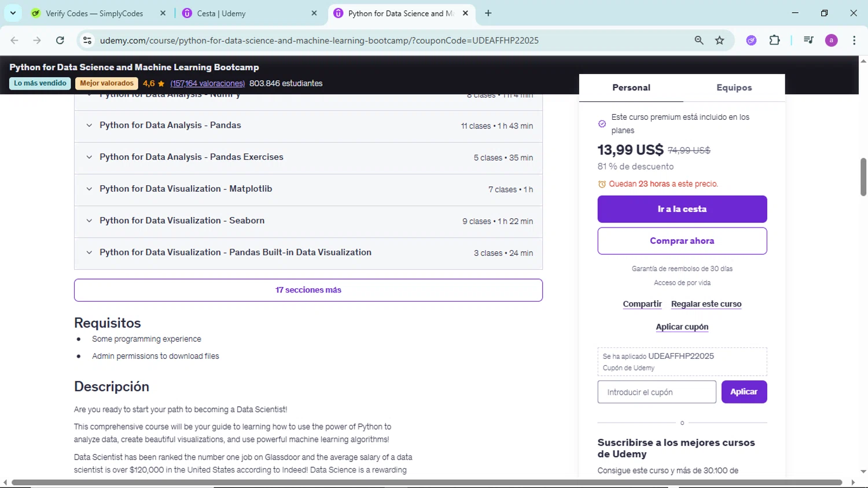
Task: View site information icon in address bar
Action: pyautogui.click(x=87, y=41)
